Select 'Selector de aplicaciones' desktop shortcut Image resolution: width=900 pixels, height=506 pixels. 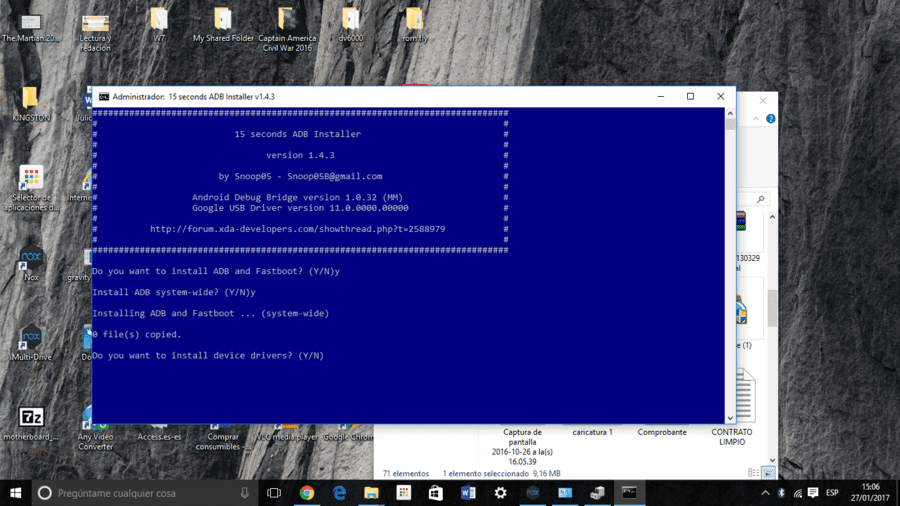[x=32, y=188]
